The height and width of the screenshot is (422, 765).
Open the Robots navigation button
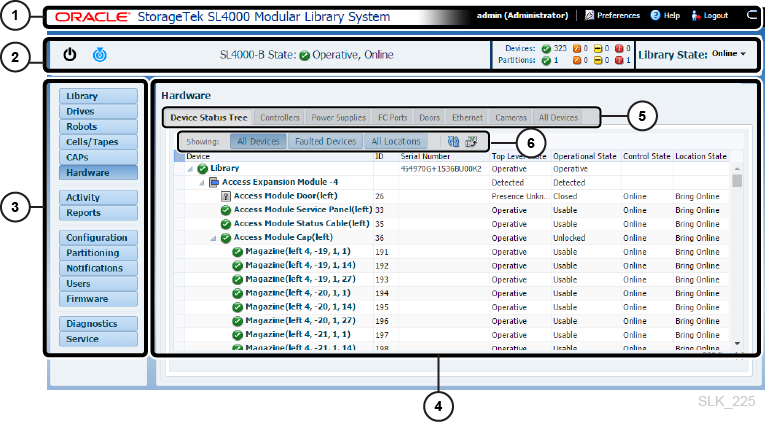coord(98,127)
